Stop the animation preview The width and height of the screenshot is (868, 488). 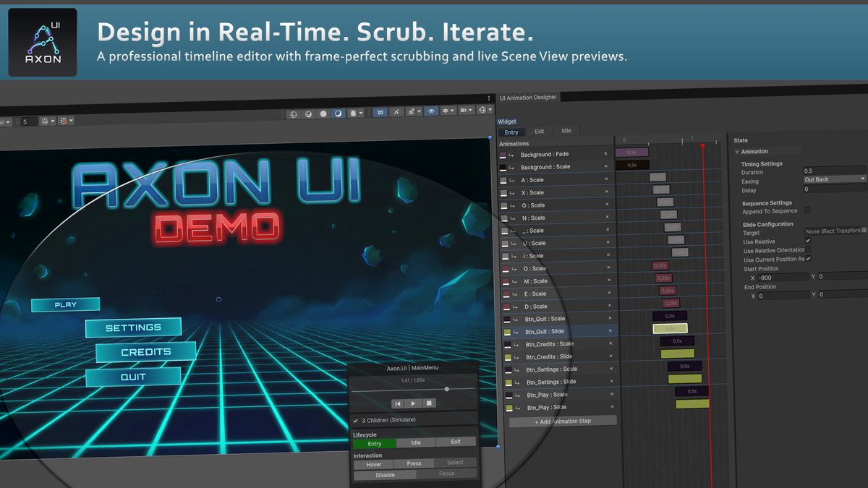(429, 403)
